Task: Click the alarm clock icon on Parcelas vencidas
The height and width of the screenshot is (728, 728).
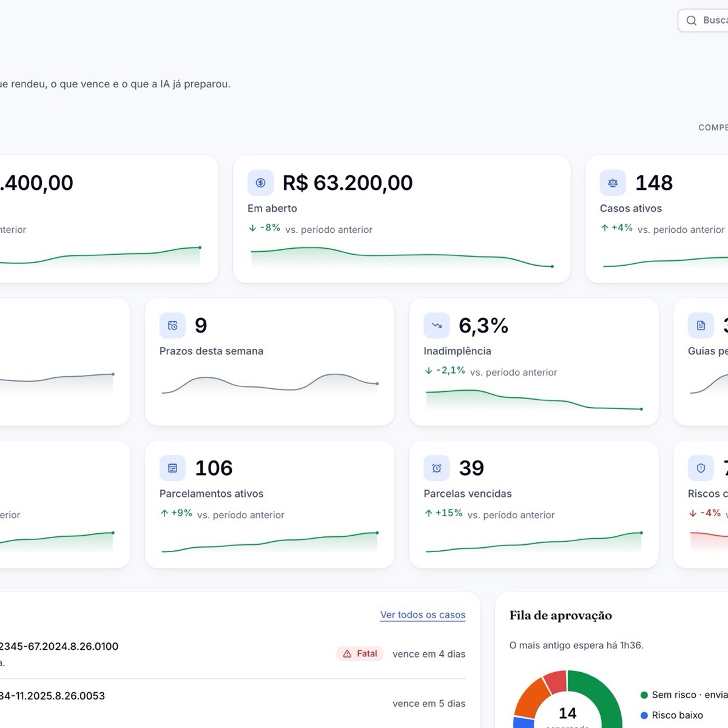Action: tap(437, 468)
